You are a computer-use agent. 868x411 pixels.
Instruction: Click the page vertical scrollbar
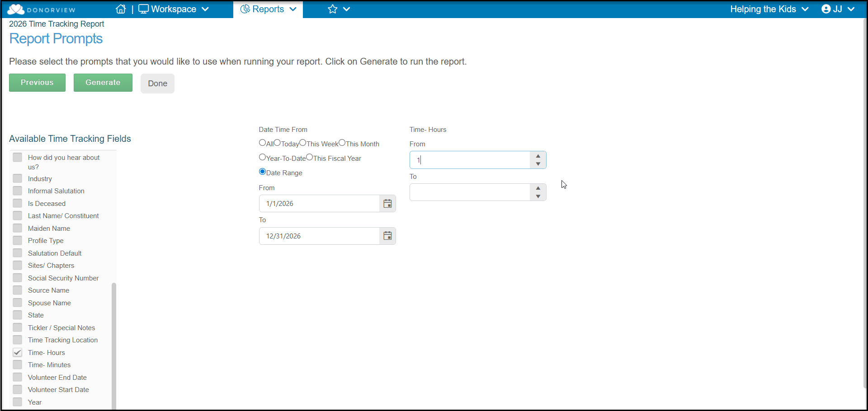pyautogui.click(x=865, y=203)
